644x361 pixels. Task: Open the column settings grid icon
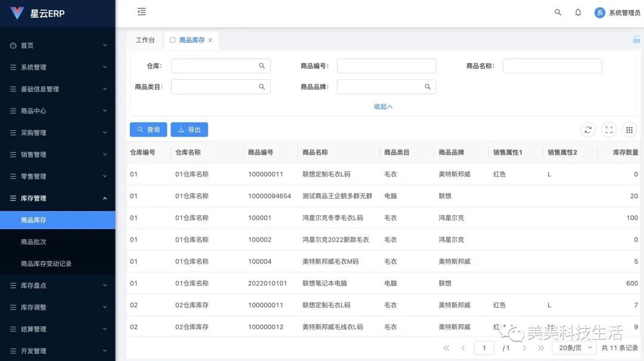click(x=630, y=129)
